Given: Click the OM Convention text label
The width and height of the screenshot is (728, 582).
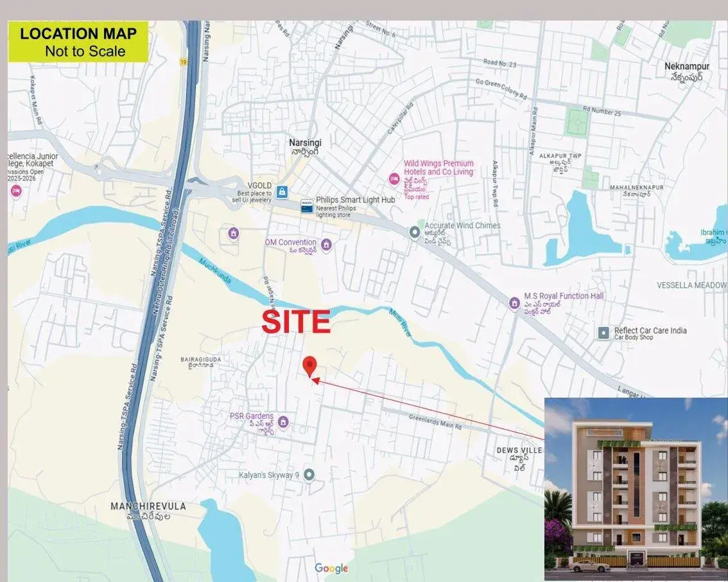Looking at the screenshot, I should pyautogui.click(x=291, y=242).
